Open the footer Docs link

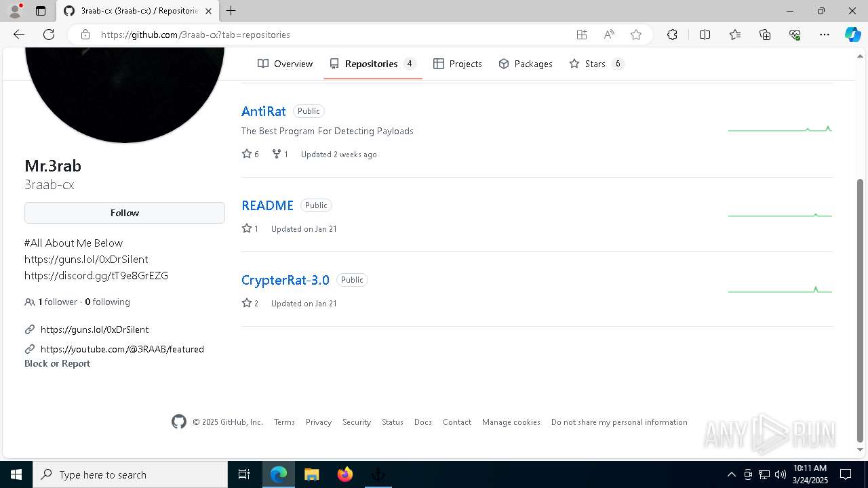423,422
